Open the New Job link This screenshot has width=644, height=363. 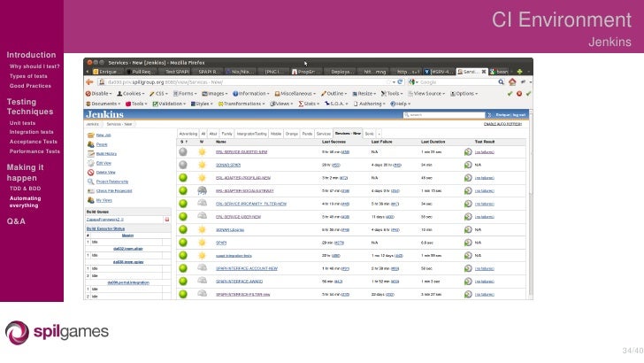103,135
